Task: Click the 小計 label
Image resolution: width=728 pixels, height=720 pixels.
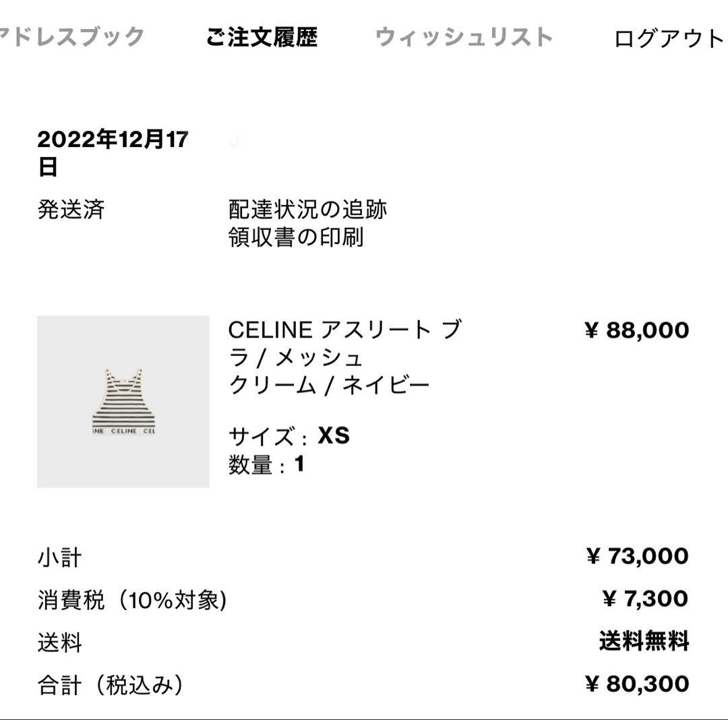Action: (59, 558)
